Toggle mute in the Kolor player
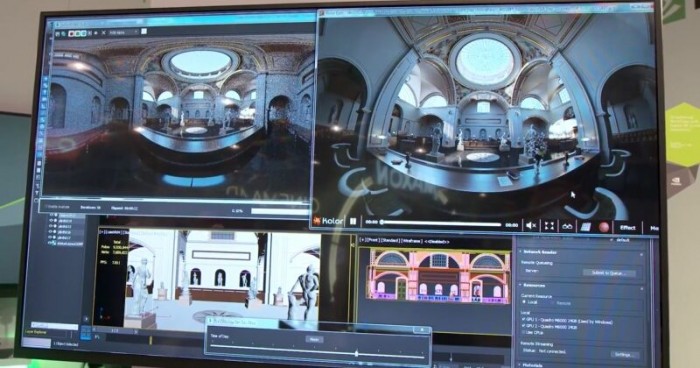Image resolution: width=700 pixels, height=368 pixels. tap(531, 226)
